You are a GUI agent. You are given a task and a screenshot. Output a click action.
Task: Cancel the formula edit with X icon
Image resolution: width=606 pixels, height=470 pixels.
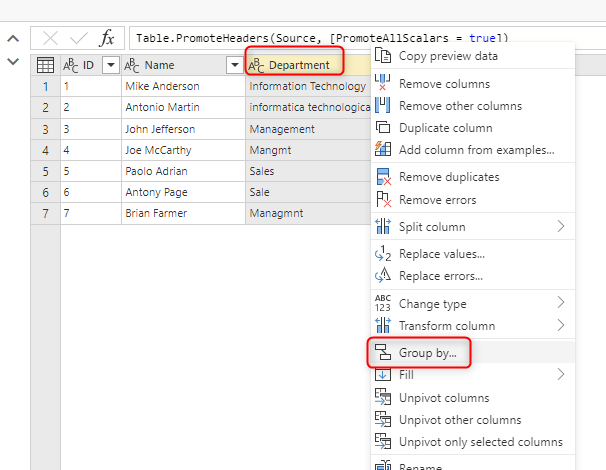(49, 38)
